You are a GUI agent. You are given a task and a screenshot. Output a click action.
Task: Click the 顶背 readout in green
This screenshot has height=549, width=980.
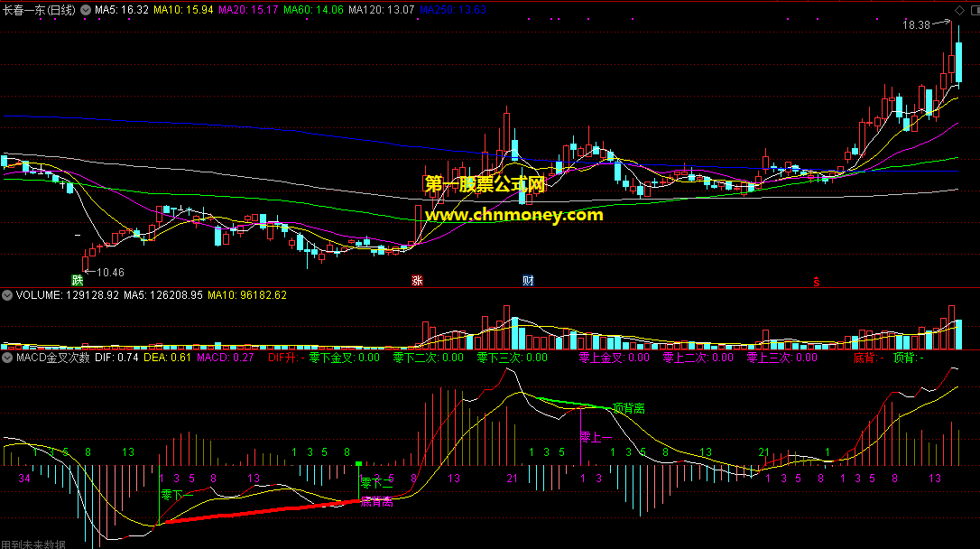(x=908, y=358)
